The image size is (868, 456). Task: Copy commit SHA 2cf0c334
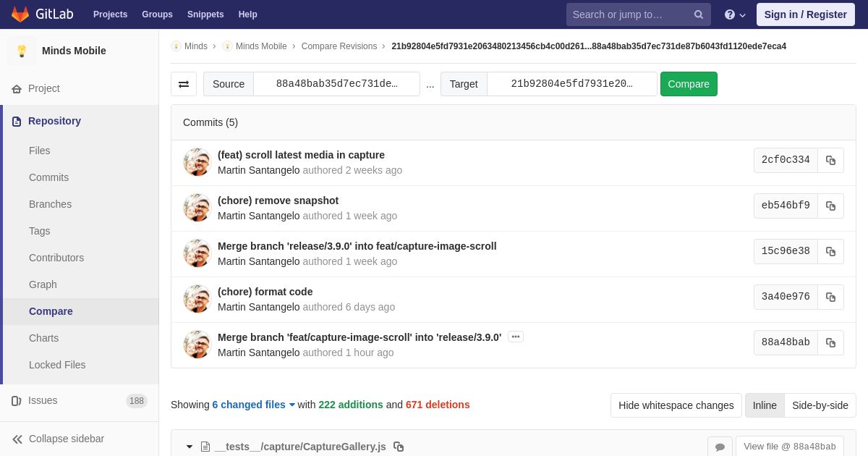[x=830, y=161]
